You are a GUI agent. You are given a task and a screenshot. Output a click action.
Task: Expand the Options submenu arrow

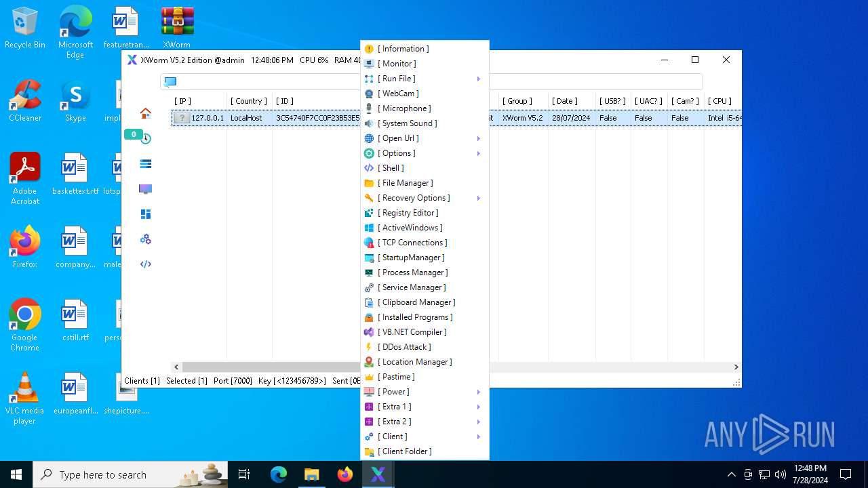tap(479, 153)
